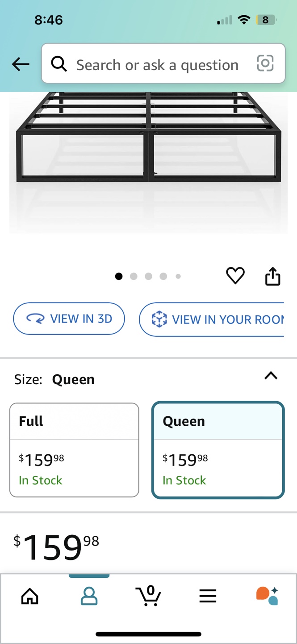Select the Full size option
This screenshot has width=297, height=644.
(74, 450)
